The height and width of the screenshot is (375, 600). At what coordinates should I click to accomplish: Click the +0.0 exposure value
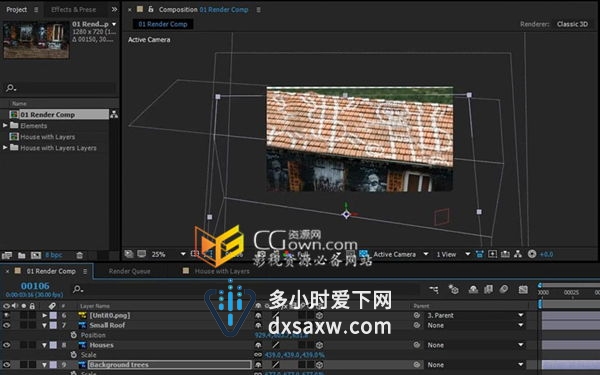tap(546, 254)
